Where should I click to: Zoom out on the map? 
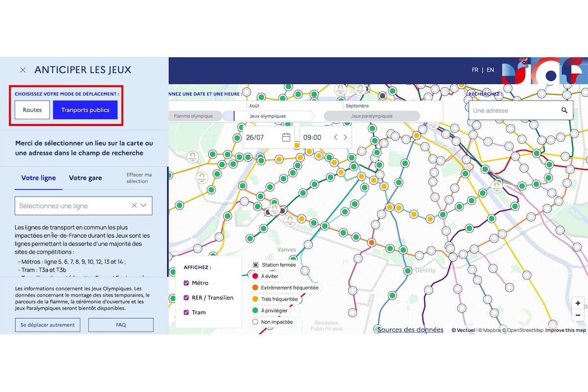[x=578, y=315]
